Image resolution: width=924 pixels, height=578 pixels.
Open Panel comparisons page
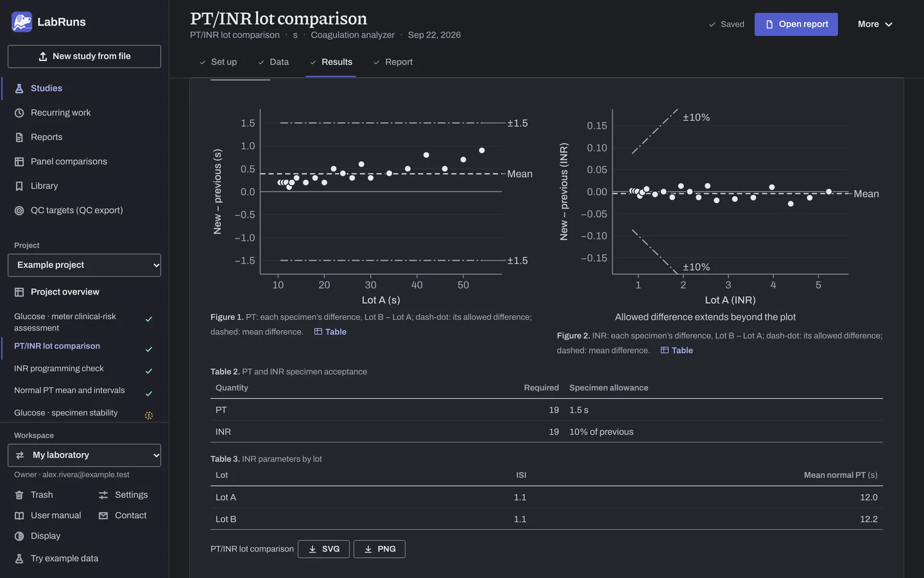pyautogui.click(x=84, y=162)
